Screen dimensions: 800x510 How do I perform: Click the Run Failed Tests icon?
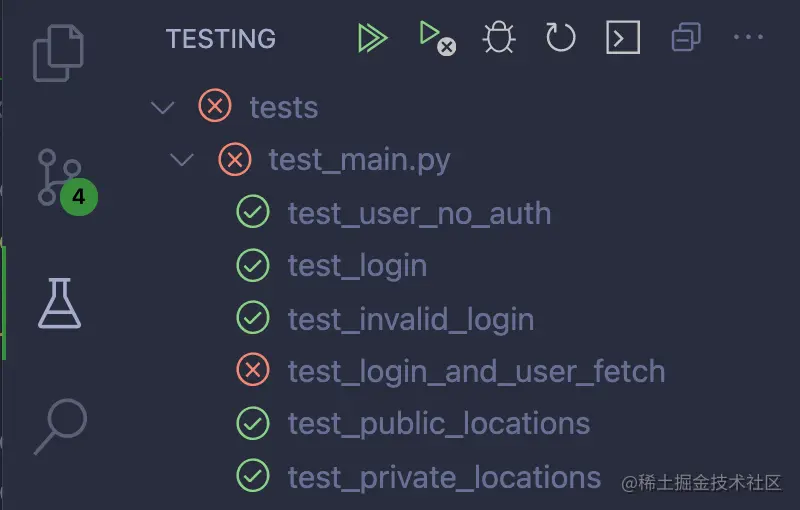(434, 38)
